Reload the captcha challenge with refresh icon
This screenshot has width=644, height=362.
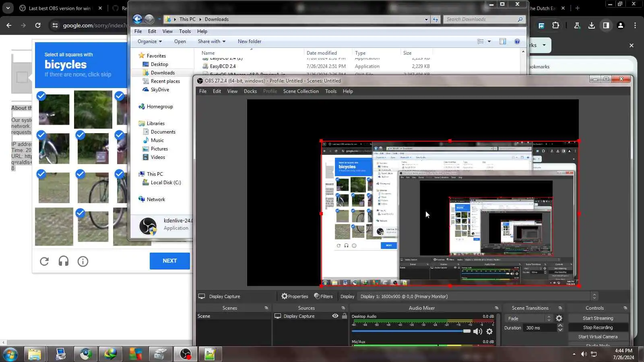pos(44,261)
